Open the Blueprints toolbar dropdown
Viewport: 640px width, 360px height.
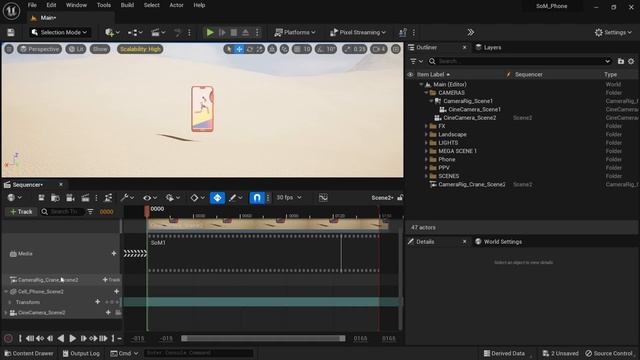135,32
